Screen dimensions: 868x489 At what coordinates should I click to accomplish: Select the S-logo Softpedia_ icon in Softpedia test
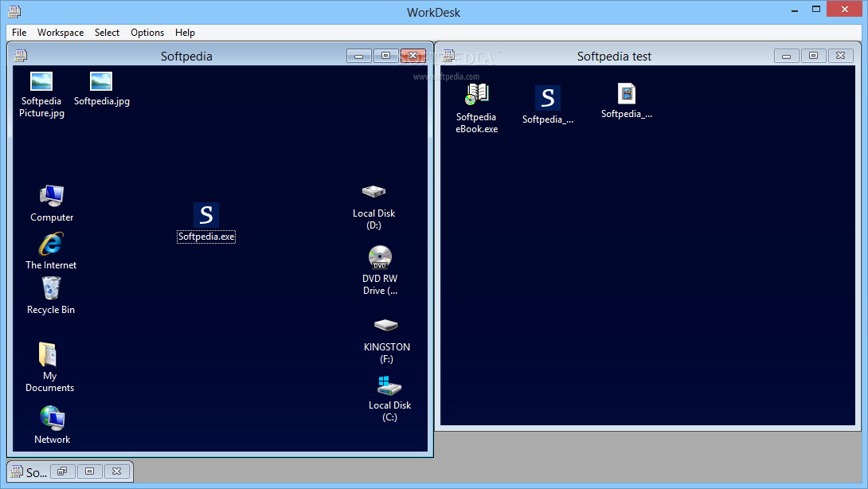pos(548,98)
